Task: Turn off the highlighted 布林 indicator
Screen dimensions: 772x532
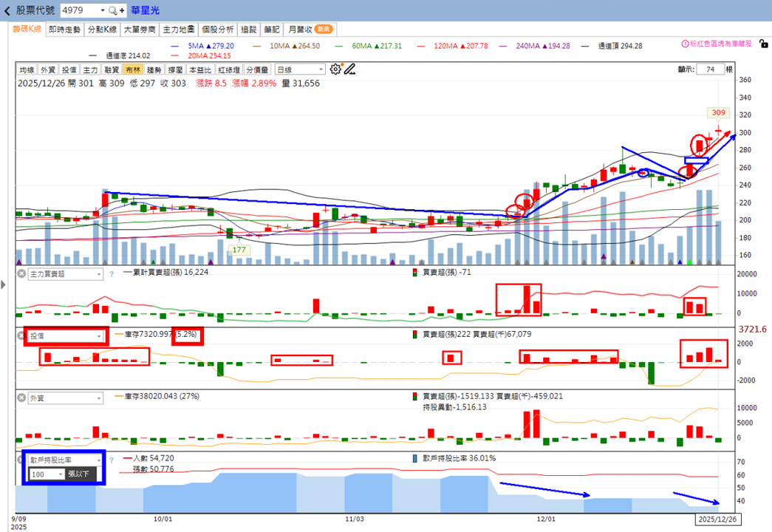Action: coord(133,70)
